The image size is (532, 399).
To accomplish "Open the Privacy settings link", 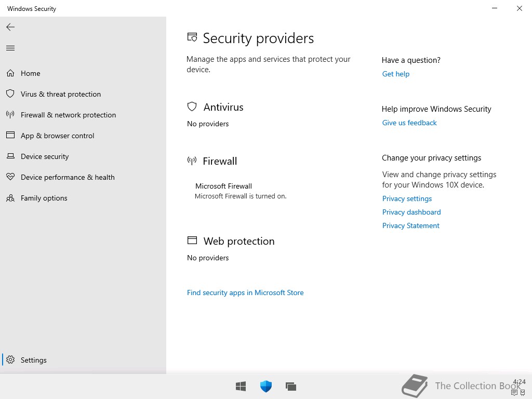I will [x=407, y=198].
